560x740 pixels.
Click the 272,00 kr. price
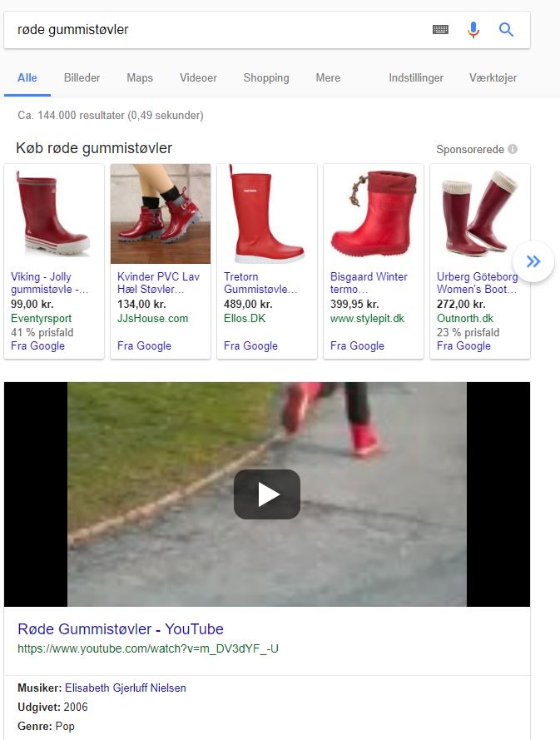462,305
